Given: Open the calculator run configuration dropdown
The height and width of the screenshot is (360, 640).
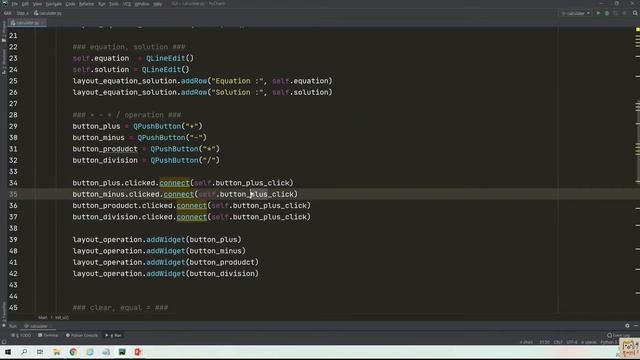Looking at the screenshot, I should 576,13.
